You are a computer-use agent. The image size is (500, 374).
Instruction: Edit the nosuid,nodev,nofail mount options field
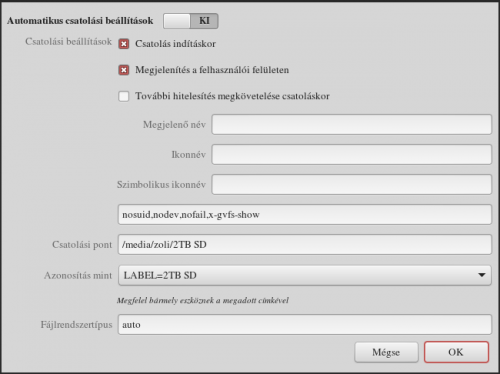tap(305, 214)
